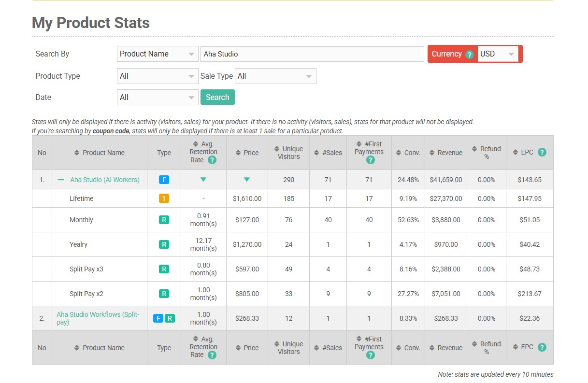Sort by #Sales in bottom header row
The image size is (588, 383).
317,348
